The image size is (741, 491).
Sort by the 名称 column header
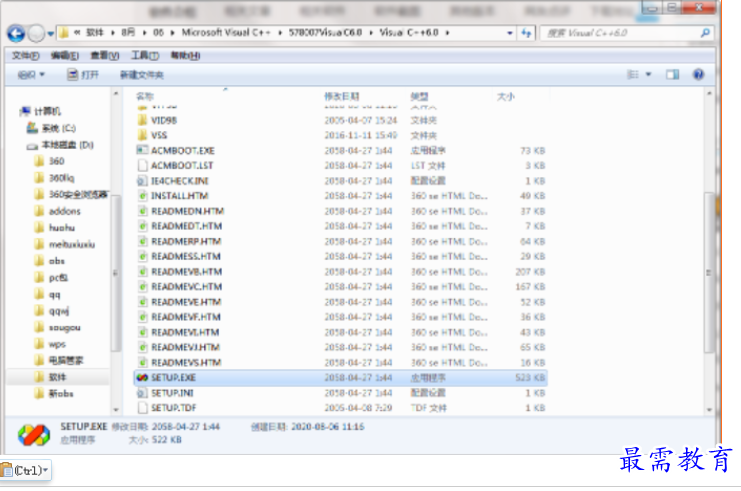(x=145, y=96)
